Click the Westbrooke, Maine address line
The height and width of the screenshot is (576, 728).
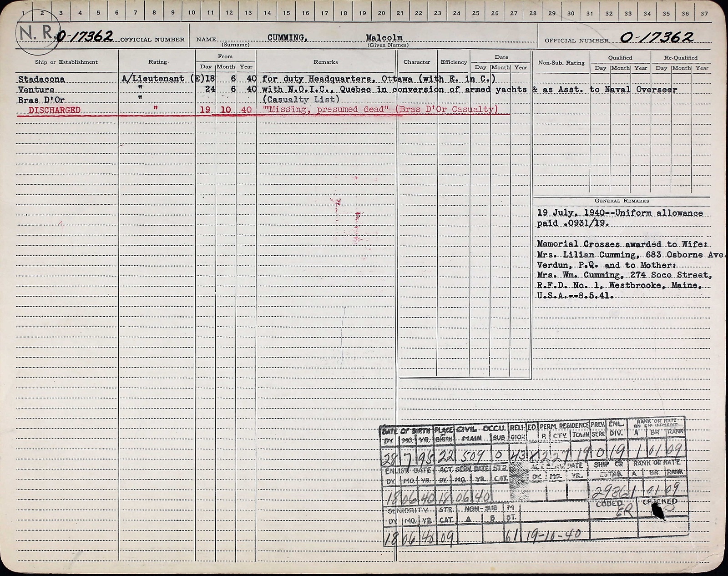(619, 285)
